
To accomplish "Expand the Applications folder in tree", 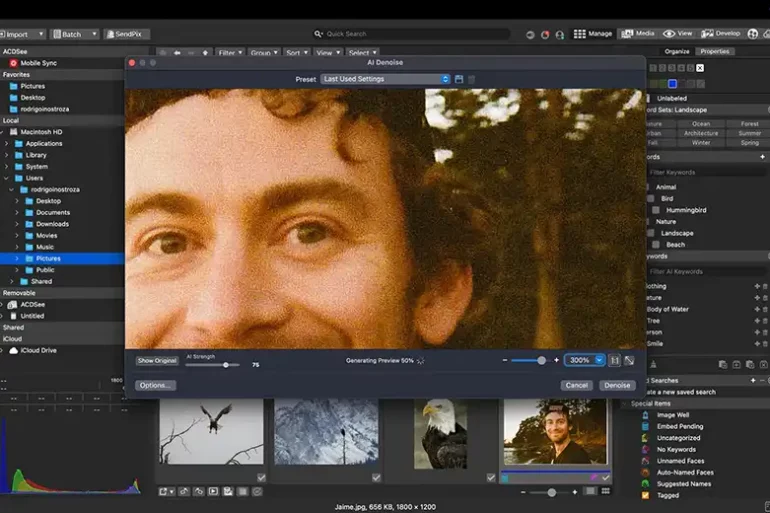I will click(6, 143).
